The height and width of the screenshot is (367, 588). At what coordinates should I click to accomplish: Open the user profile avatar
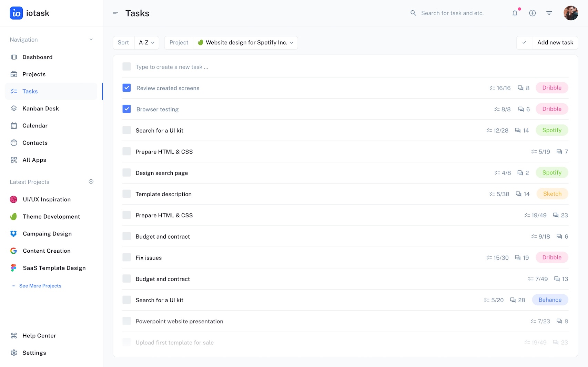click(x=570, y=13)
